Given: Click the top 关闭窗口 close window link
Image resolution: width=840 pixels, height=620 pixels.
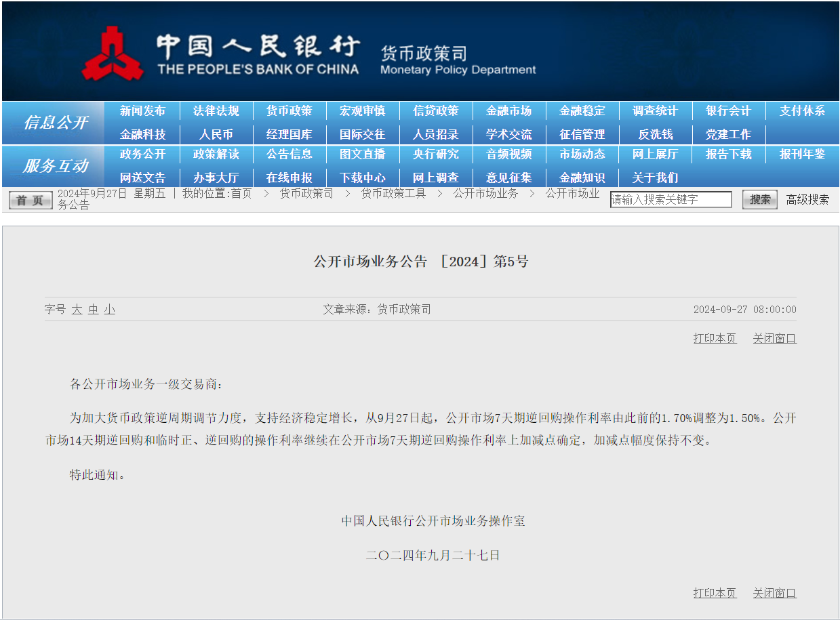Looking at the screenshot, I should (x=774, y=338).
